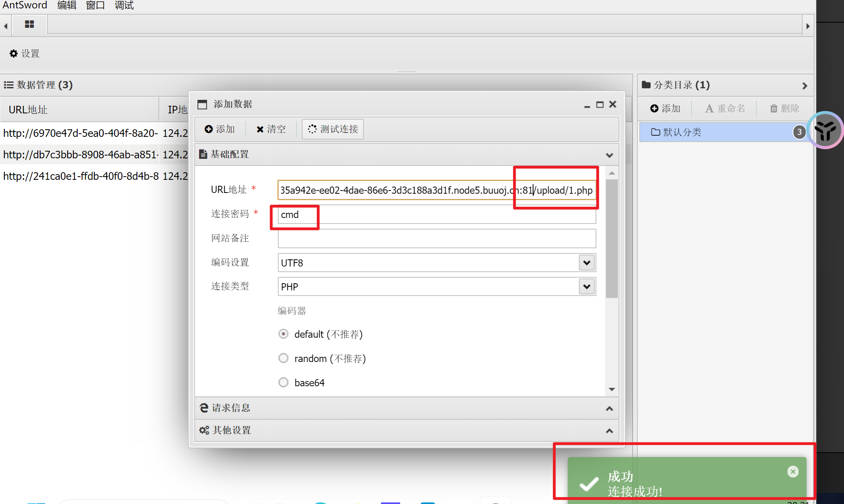844x504 pixels.
Task: Click the 添加 category button
Action: [665, 108]
